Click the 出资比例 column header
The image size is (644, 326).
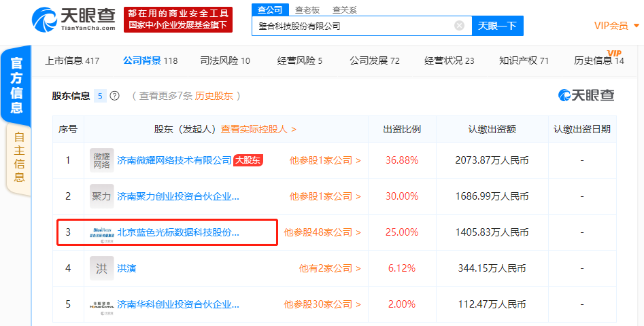402,129
